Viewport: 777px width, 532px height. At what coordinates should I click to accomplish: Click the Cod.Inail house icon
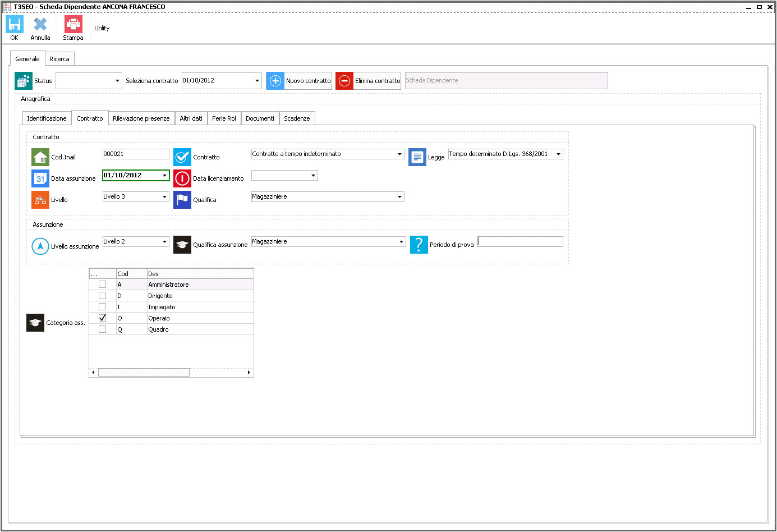[40, 157]
